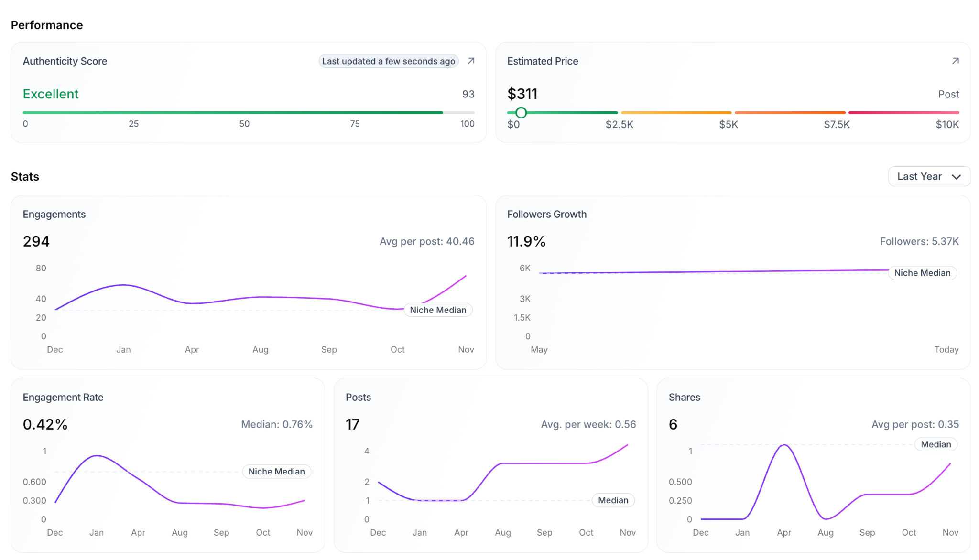Click the Median label in Shares chart
Viewport: 979px width, 560px height.
[935, 444]
